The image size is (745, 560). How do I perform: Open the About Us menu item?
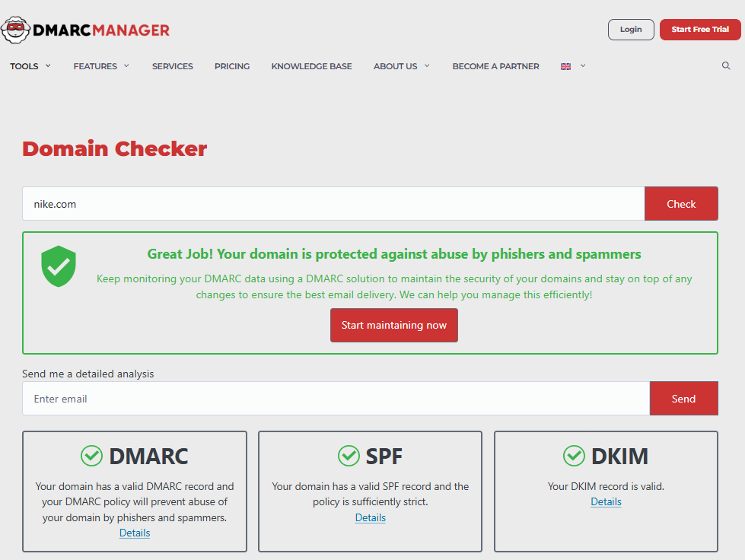coord(395,66)
